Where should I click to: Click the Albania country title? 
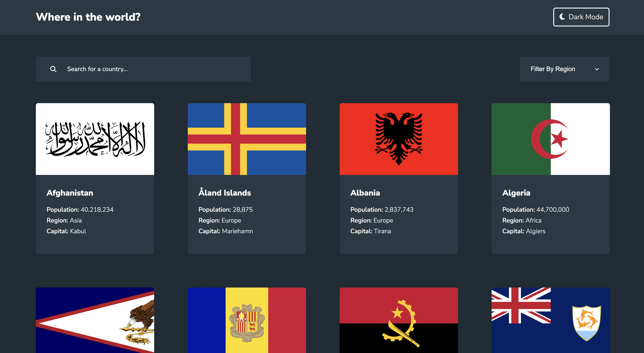(365, 193)
